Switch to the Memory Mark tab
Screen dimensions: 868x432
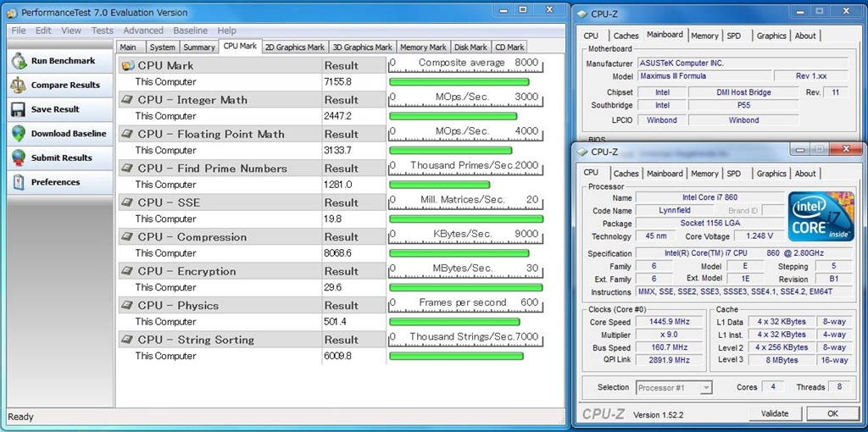(423, 47)
